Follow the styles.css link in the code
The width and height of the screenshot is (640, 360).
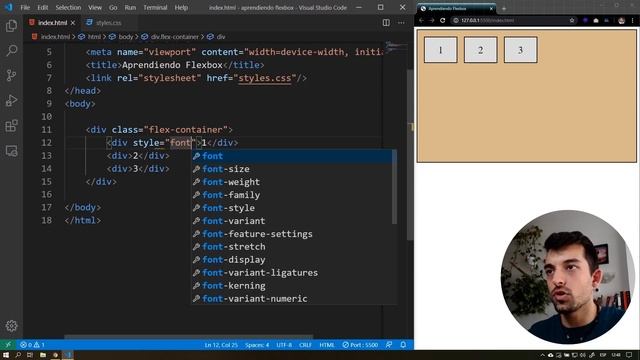click(x=264, y=78)
